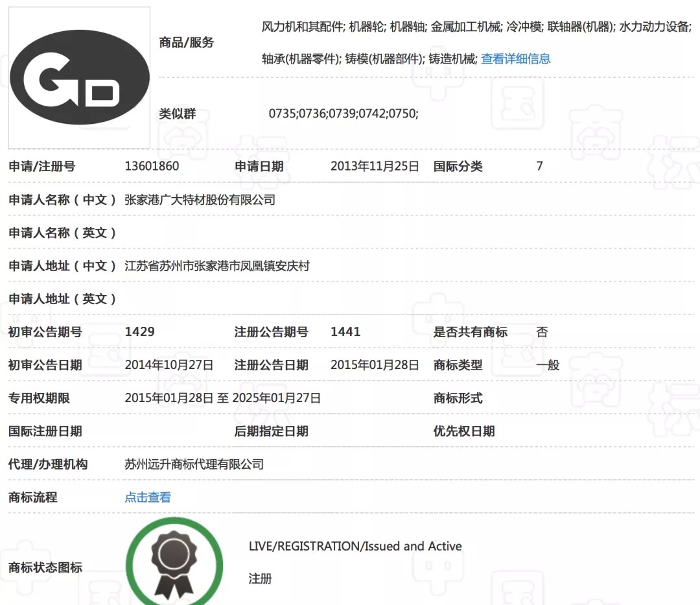Click the 类似群 label
The width and height of the screenshot is (700, 605).
pos(178,114)
